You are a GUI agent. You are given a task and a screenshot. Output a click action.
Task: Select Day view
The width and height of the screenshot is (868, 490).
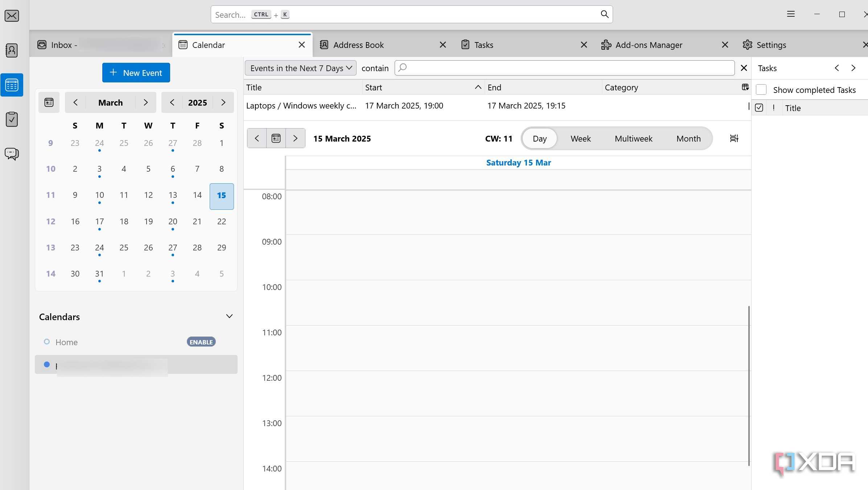tap(539, 138)
